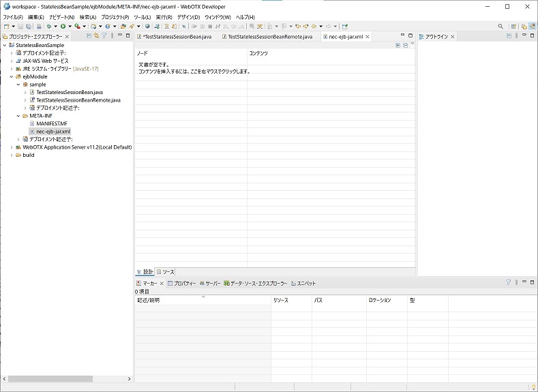Toggle Link with Editor in Project Explorer
This screenshot has height=392, width=538.
(96, 35)
